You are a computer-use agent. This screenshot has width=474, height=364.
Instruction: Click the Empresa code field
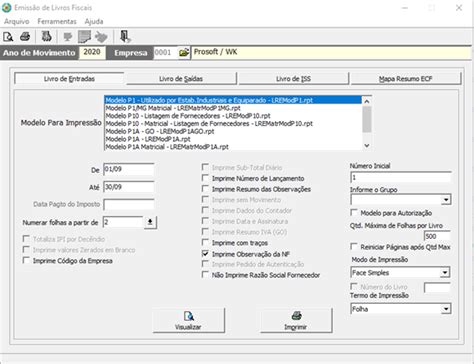[165, 53]
